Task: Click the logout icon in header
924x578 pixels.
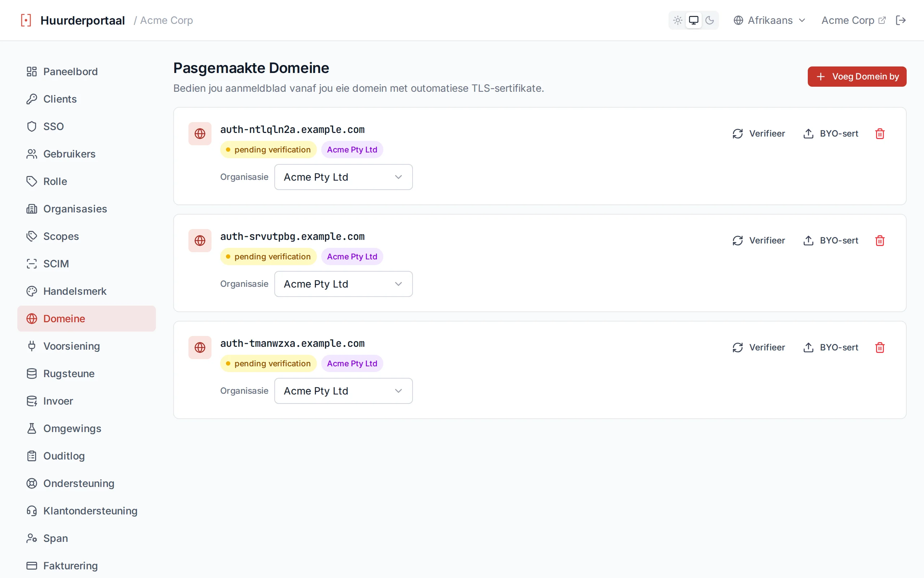Action: click(900, 20)
